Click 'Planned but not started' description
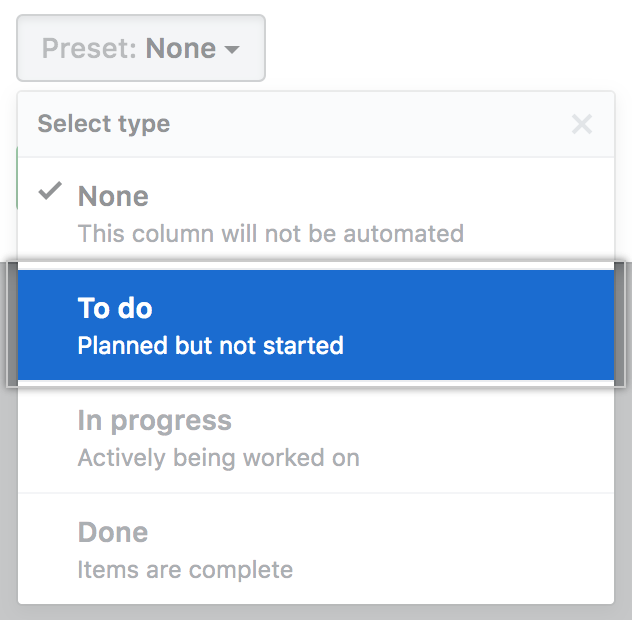 (x=210, y=346)
